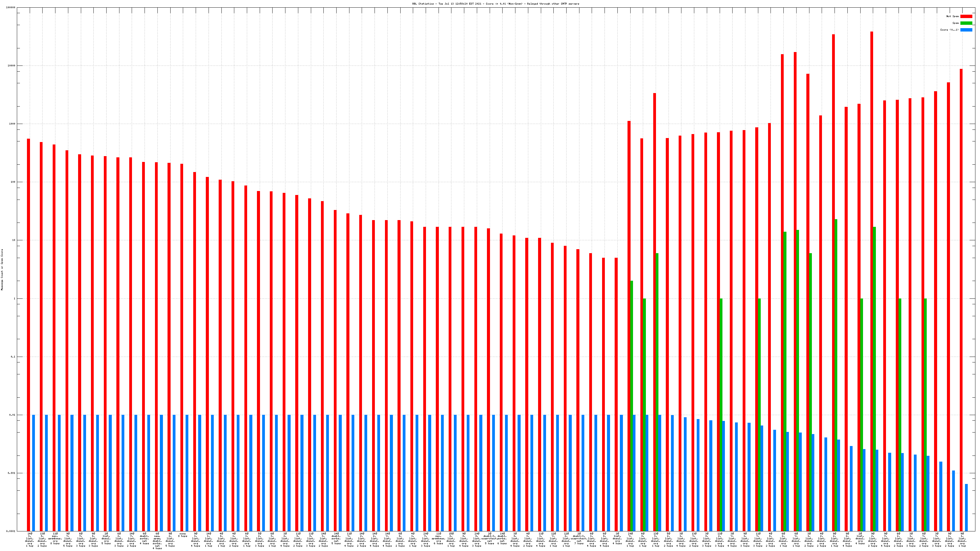This screenshot has height=551, width=980.
Task: Click the 'new.spam.dnsbl.sorbs.net 4 hops' label
Action: coord(157,541)
